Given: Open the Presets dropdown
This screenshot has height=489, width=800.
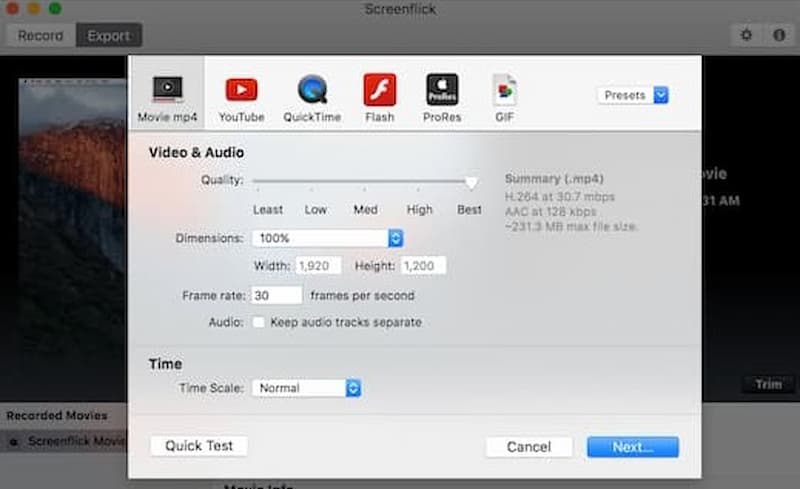Looking at the screenshot, I should (x=634, y=95).
